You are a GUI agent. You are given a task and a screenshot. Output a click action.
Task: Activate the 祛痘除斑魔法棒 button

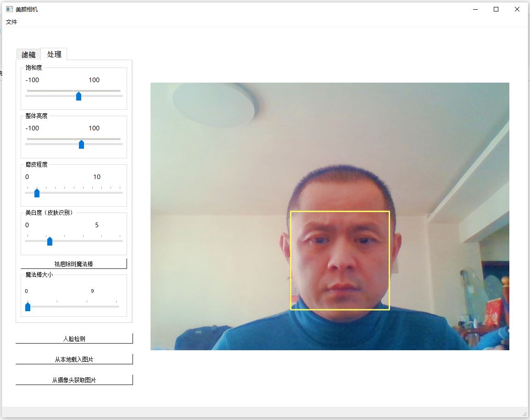pos(74,264)
